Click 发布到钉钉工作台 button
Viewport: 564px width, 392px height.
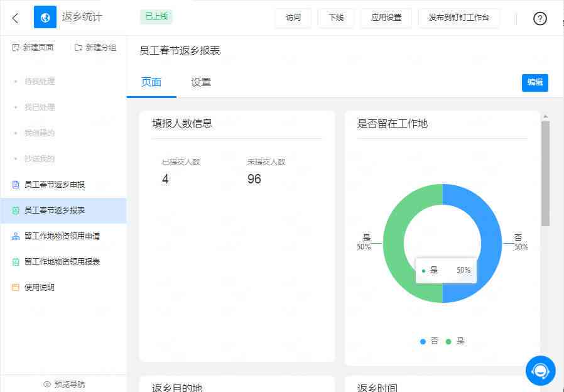point(458,17)
